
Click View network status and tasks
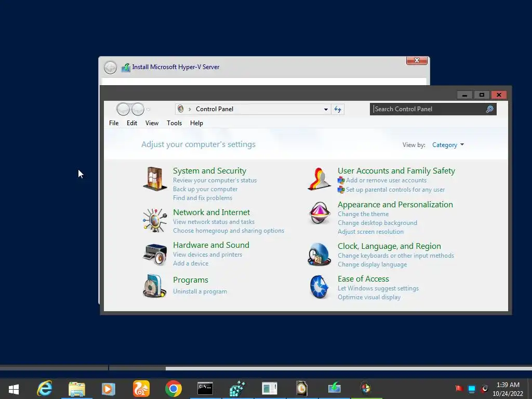click(214, 222)
